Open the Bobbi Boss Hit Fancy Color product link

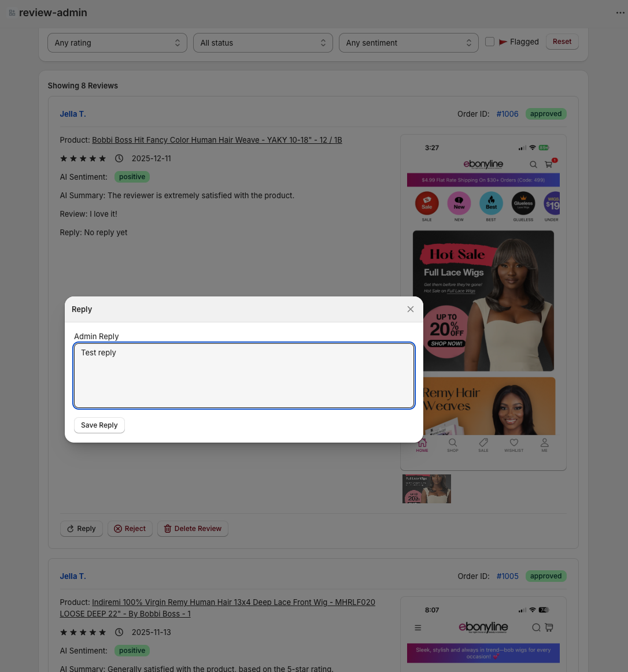pos(217,140)
